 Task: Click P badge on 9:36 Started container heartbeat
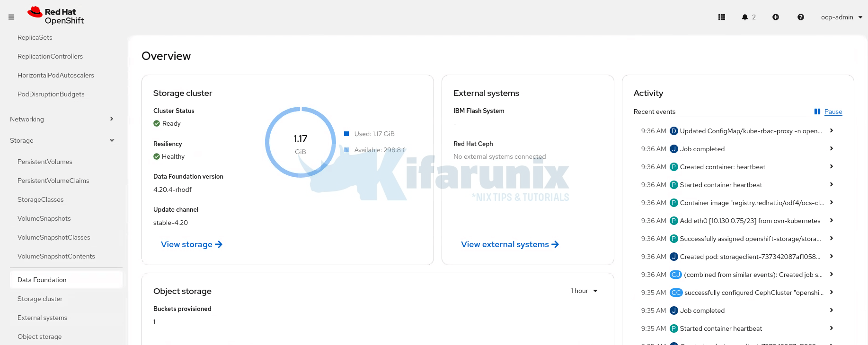[x=674, y=185]
